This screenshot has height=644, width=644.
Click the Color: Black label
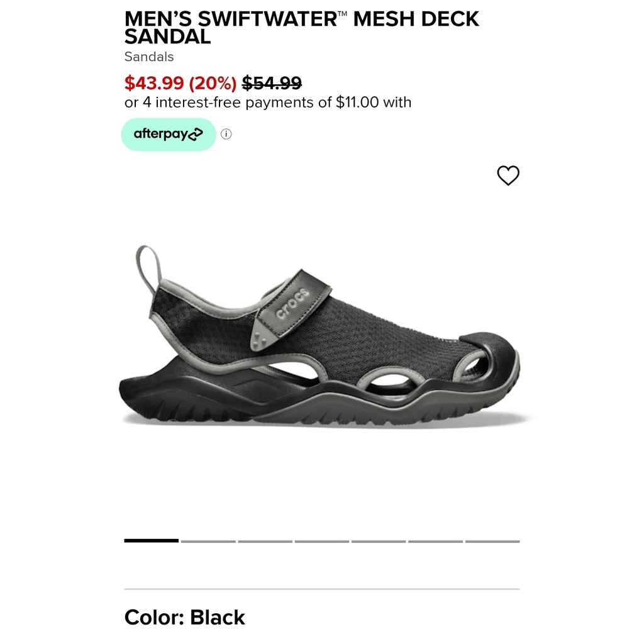click(x=185, y=617)
